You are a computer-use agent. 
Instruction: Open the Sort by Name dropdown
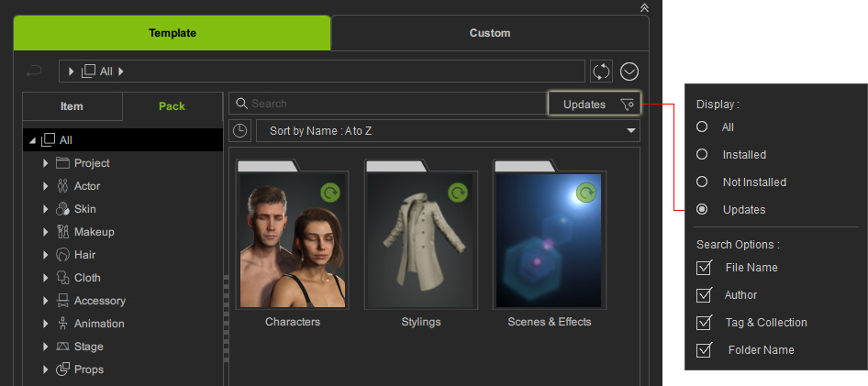pyautogui.click(x=447, y=131)
